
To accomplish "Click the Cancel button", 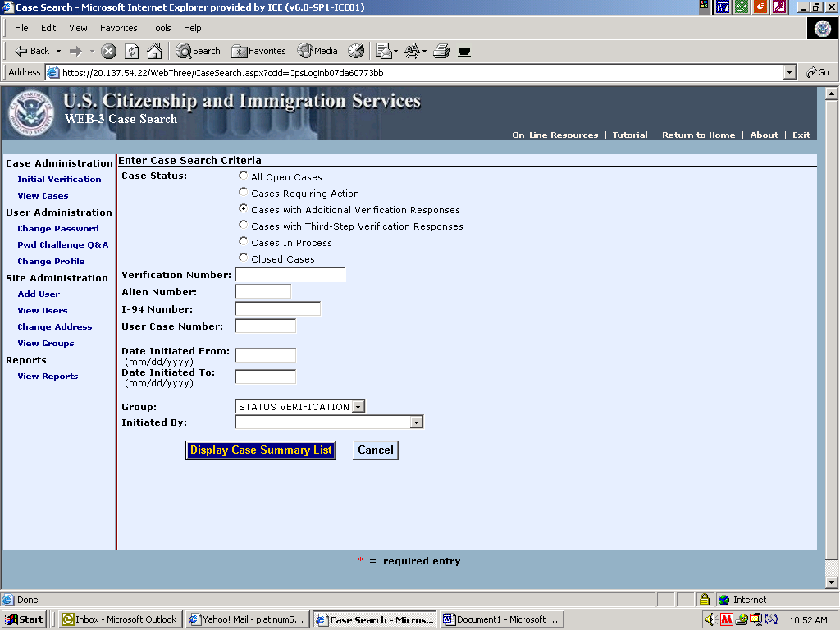I will [376, 450].
